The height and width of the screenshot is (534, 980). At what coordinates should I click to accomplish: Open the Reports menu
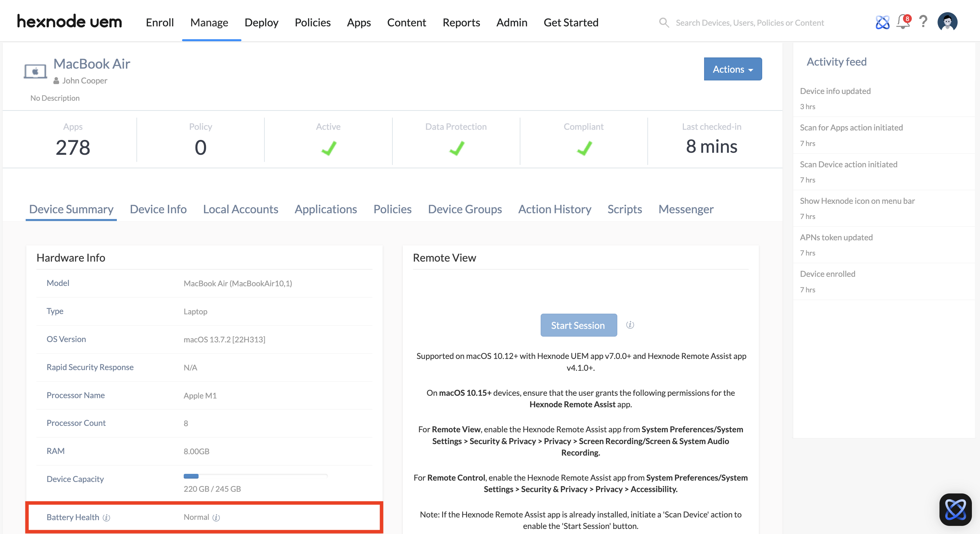click(x=461, y=22)
